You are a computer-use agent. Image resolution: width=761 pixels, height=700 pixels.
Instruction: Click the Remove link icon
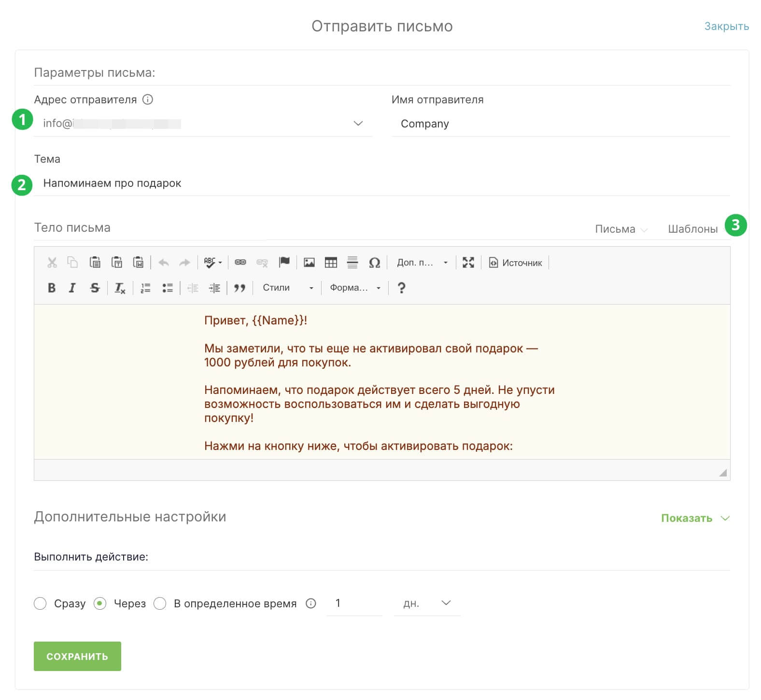[x=262, y=262]
